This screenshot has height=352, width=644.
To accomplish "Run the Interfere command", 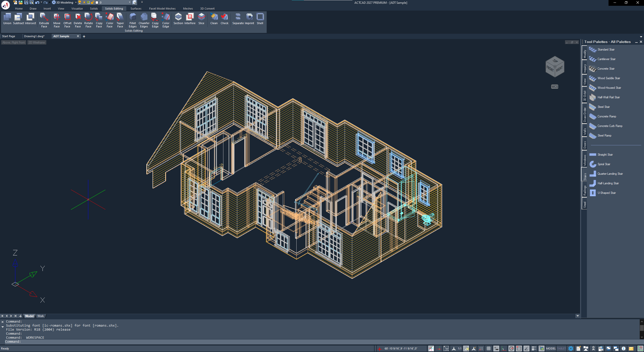I will coord(190,19).
